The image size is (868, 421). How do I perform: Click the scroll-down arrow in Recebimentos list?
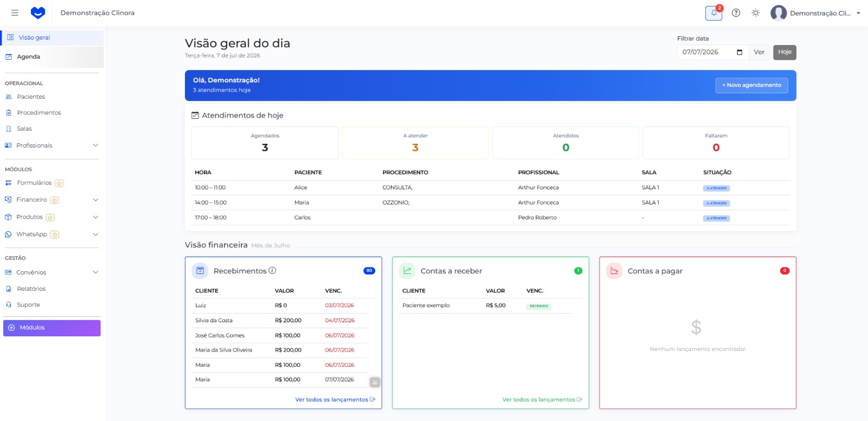[375, 382]
